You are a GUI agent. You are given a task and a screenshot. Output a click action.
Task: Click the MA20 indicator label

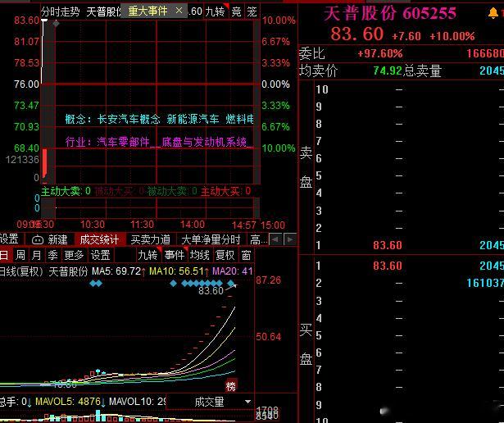[232, 271]
